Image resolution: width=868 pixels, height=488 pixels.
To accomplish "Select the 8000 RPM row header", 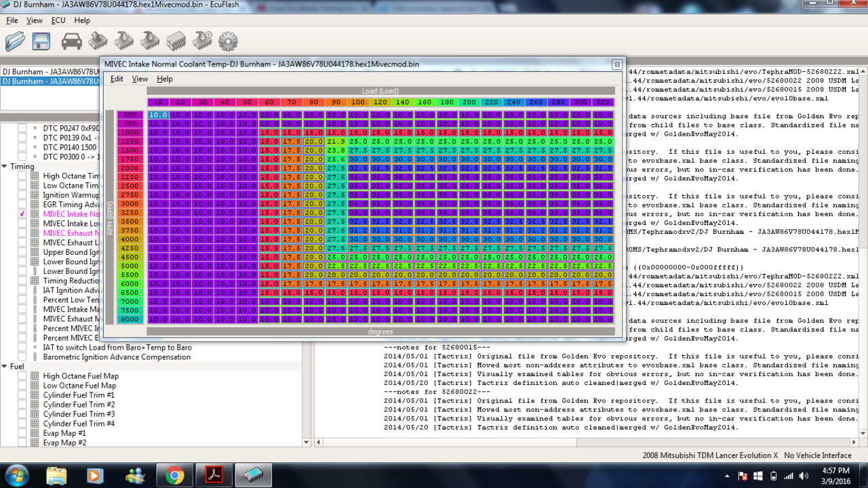I will tap(130, 319).
